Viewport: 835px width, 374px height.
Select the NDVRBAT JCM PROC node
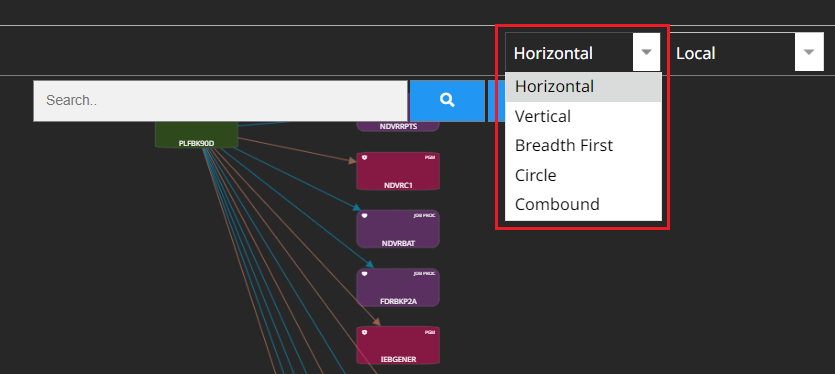tap(398, 229)
